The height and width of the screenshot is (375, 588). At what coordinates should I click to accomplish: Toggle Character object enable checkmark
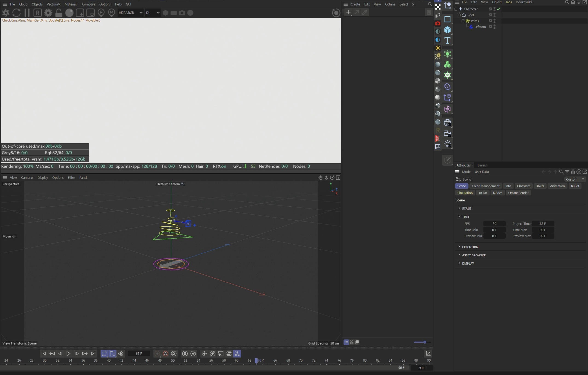pos(498,9)
